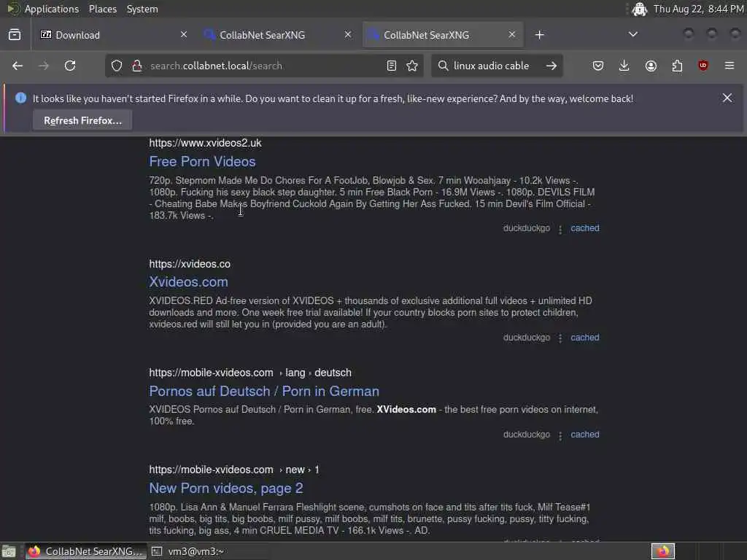Switch to the Download tab
Screen dimensions: 747x560
click(114, 35)
